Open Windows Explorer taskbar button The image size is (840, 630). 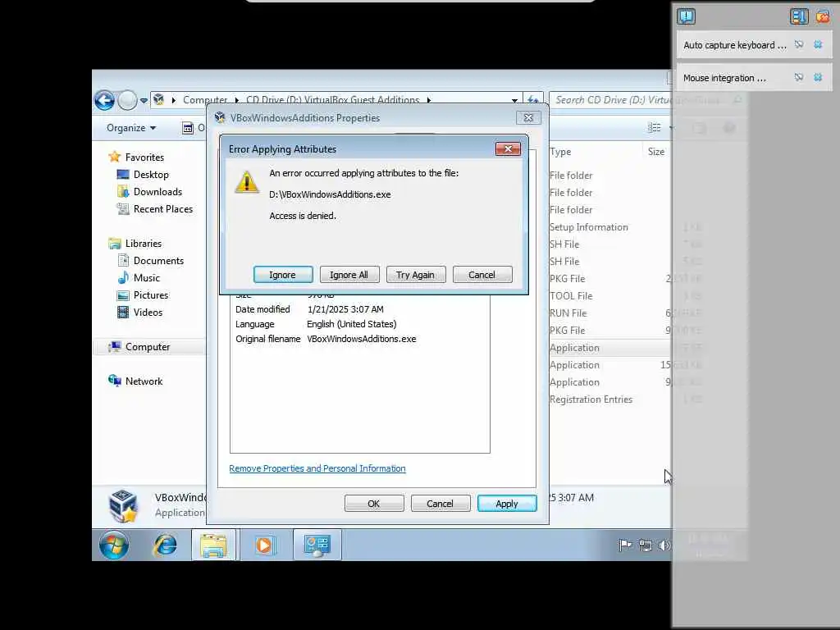point(214,546)
